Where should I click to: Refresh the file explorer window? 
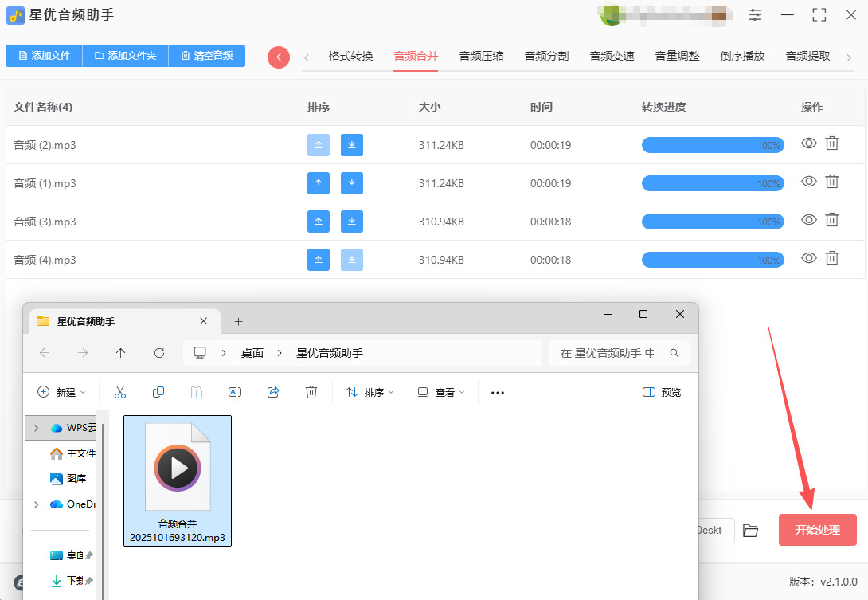159,353
